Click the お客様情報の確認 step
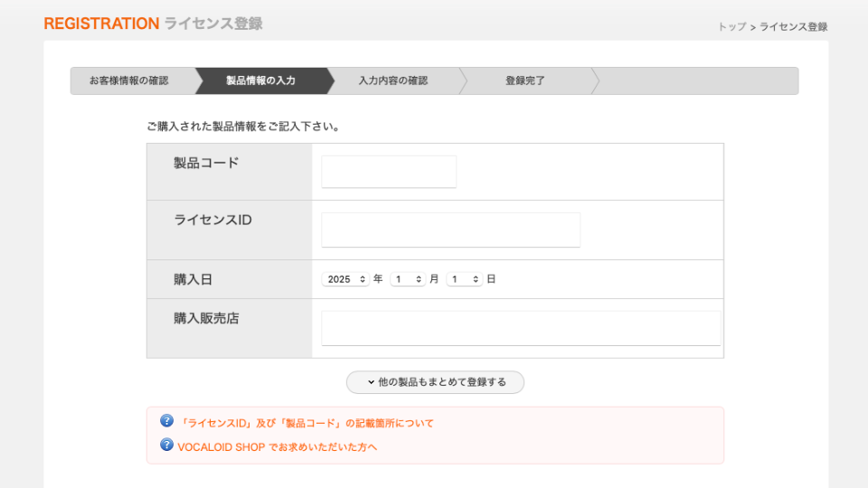 click(128, 80)
